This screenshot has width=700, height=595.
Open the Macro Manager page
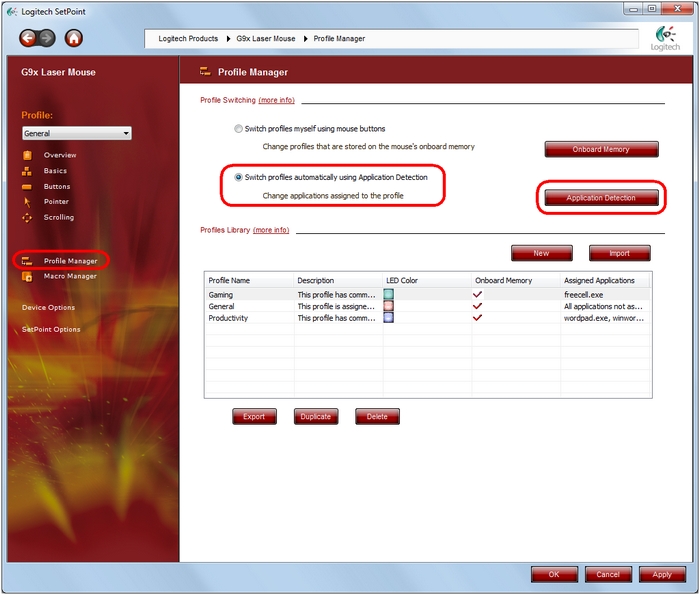70,276
